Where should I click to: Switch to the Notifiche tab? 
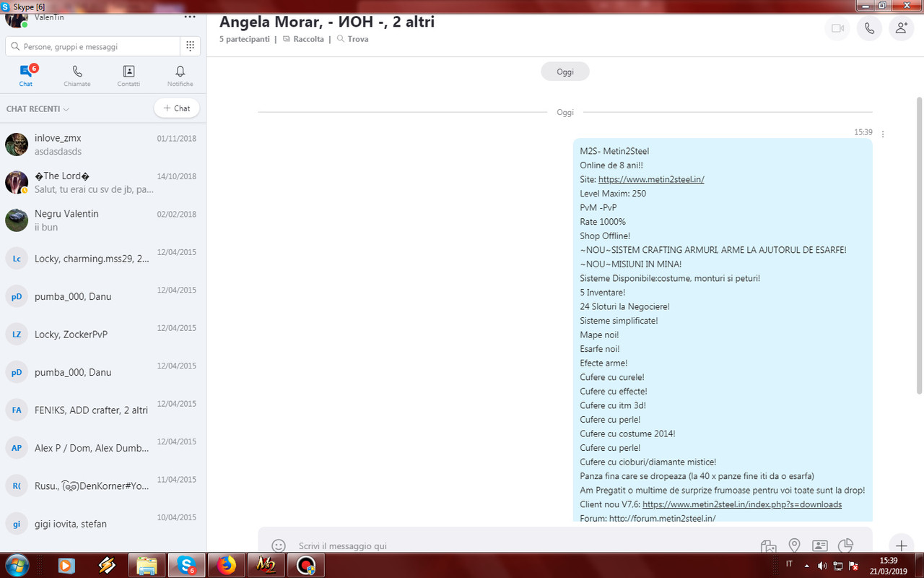tap(180, 75)
